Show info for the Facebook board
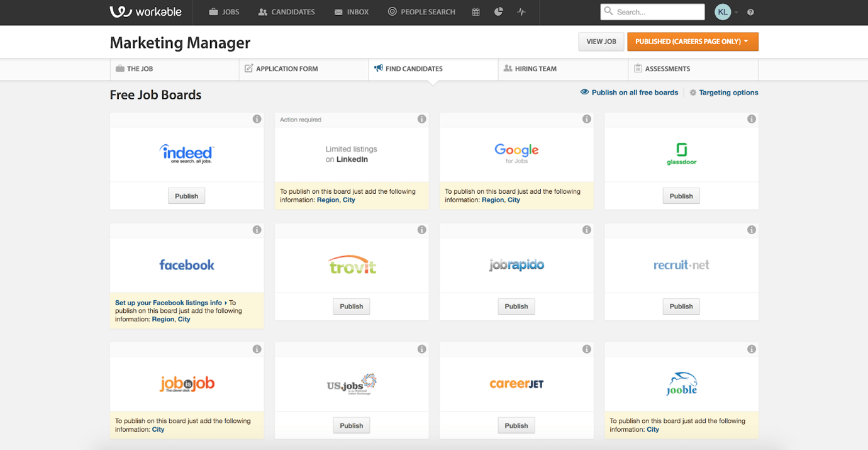 click(257, 230)
